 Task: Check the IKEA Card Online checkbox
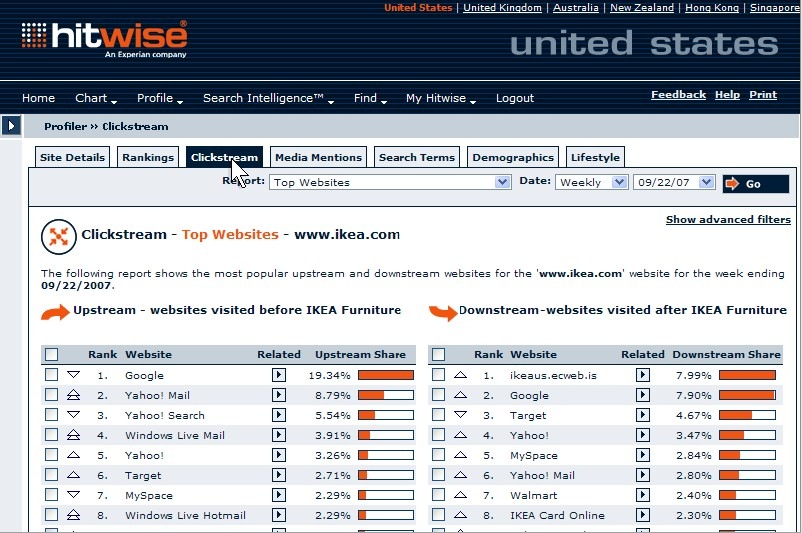coord(438,515)
